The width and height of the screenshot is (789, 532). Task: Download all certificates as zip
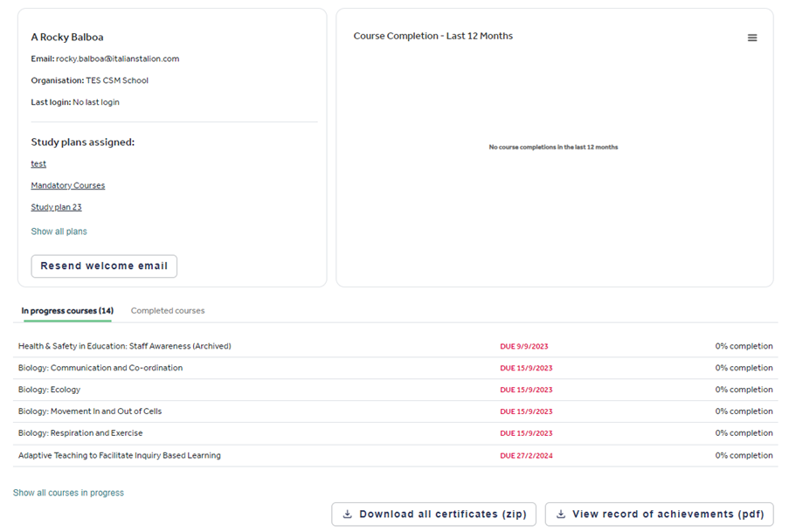434,514
